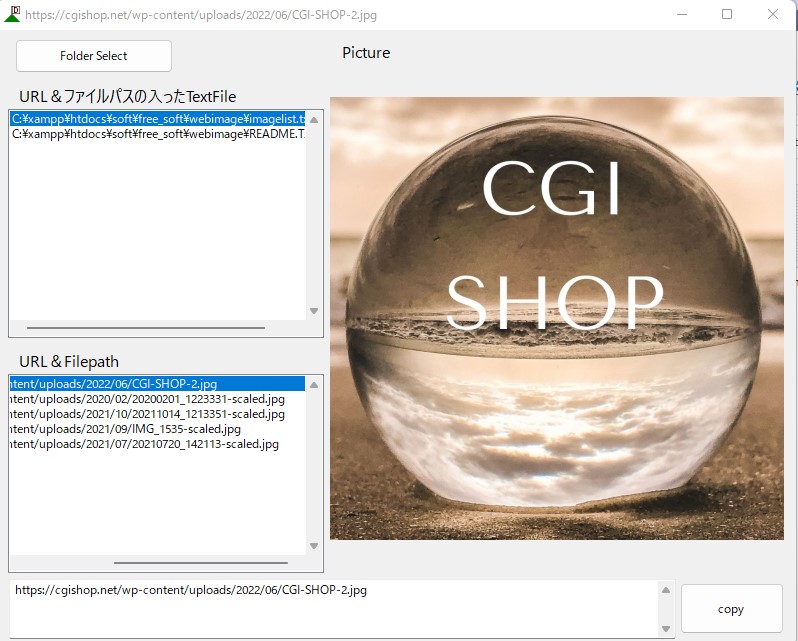The width and height of the screenshot is (798, 641).
Task: Select the CGI-SHOP-2.jpg URL entry
Action: (157, 383)
